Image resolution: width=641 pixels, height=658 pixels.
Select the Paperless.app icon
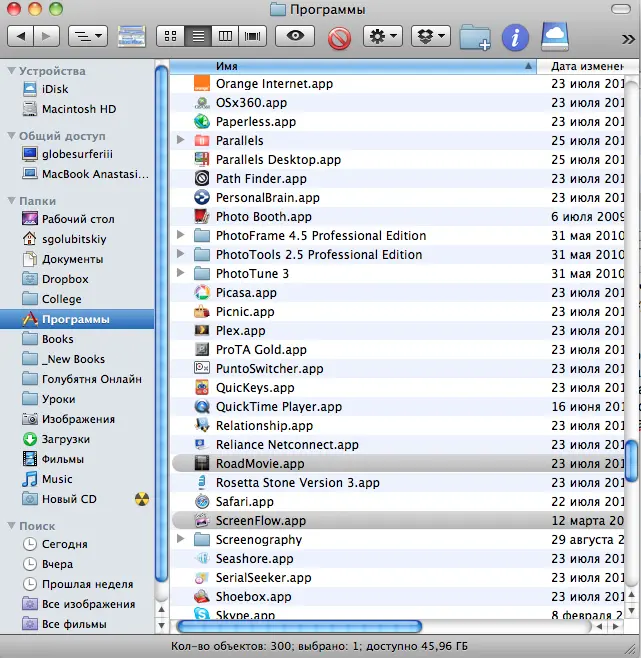pos(202,121)
